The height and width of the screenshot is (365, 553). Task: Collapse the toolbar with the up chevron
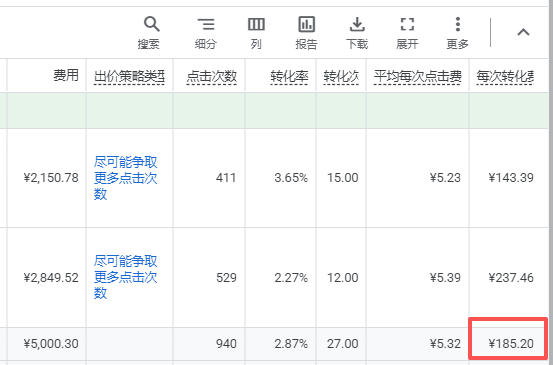click(523, 32)
